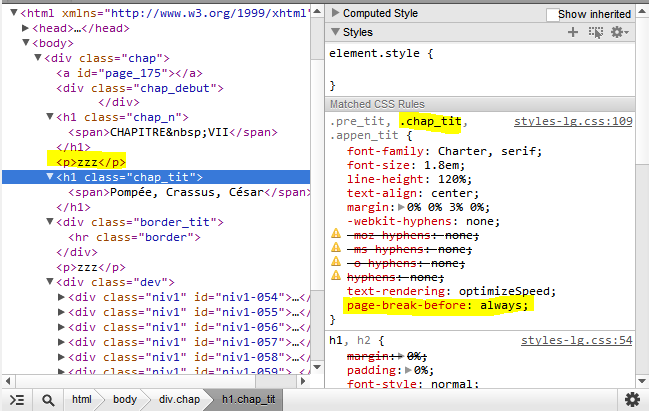Select the div class chap_debut element
Viewport: 649px width, 411px height.
[x=140, y=88]
